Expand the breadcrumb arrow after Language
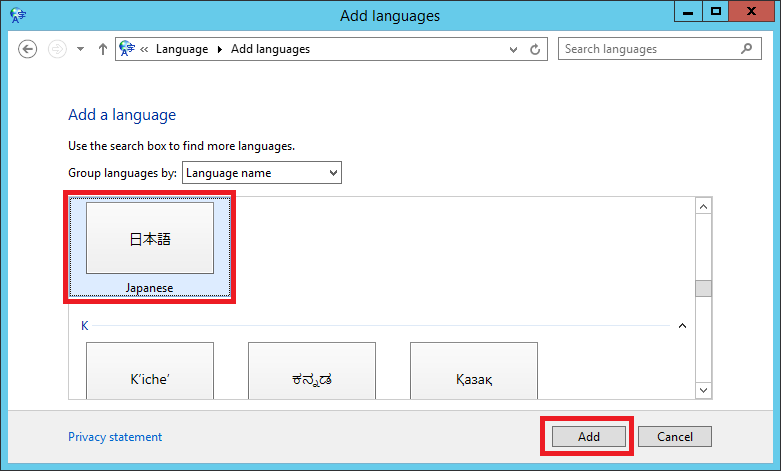 [x=220, y=49]
